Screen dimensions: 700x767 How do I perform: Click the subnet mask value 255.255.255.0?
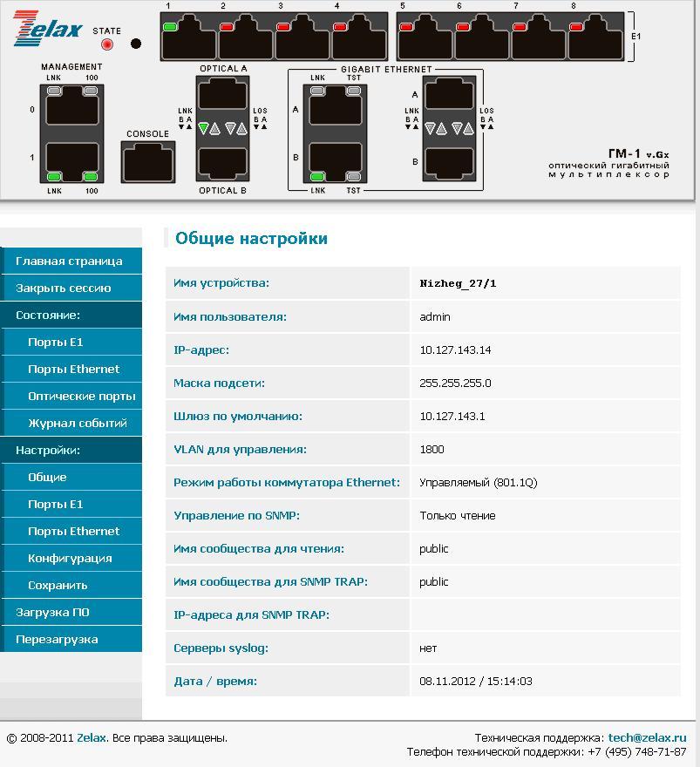coord(455,383)
